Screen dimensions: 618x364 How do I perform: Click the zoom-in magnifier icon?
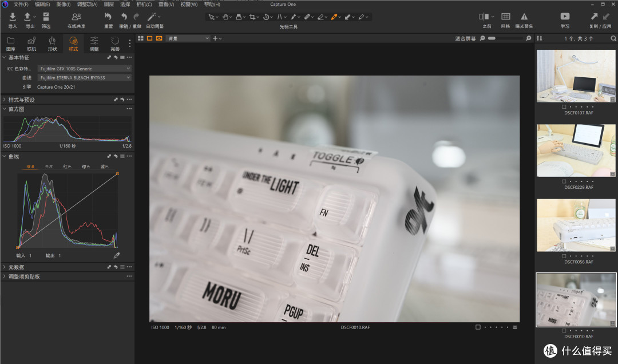click(x=529, y=38)
